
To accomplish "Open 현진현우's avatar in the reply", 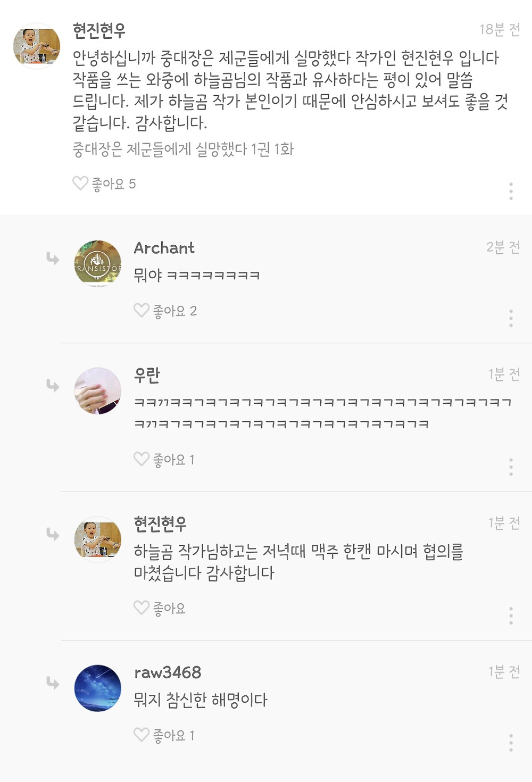I will point(98,539).
